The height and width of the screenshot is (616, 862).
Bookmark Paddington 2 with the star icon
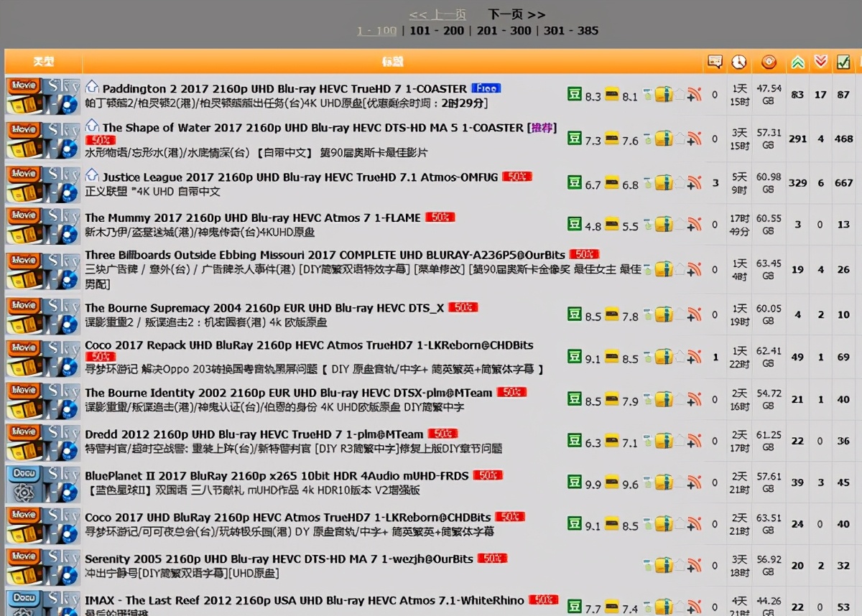680,94
